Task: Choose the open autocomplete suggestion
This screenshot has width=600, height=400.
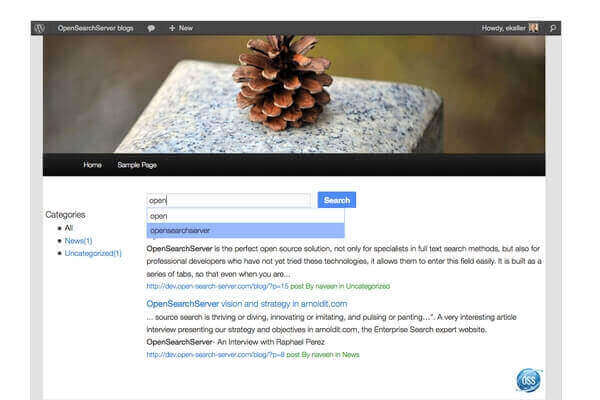Action: pos(246,216)
